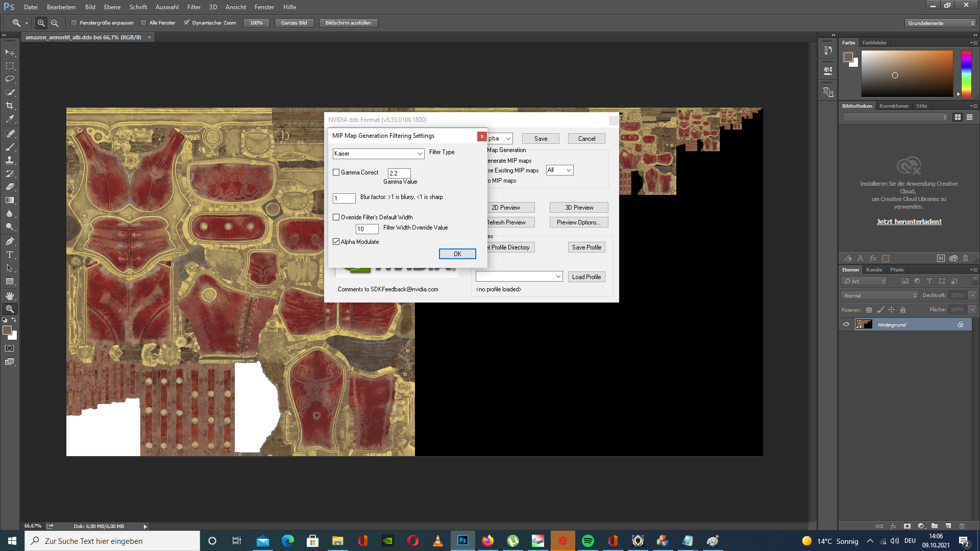Screen dimensions: 980x551
Task: Click the 'Jetzt herunterladen!' link
Action: click(x=909, y=221)
